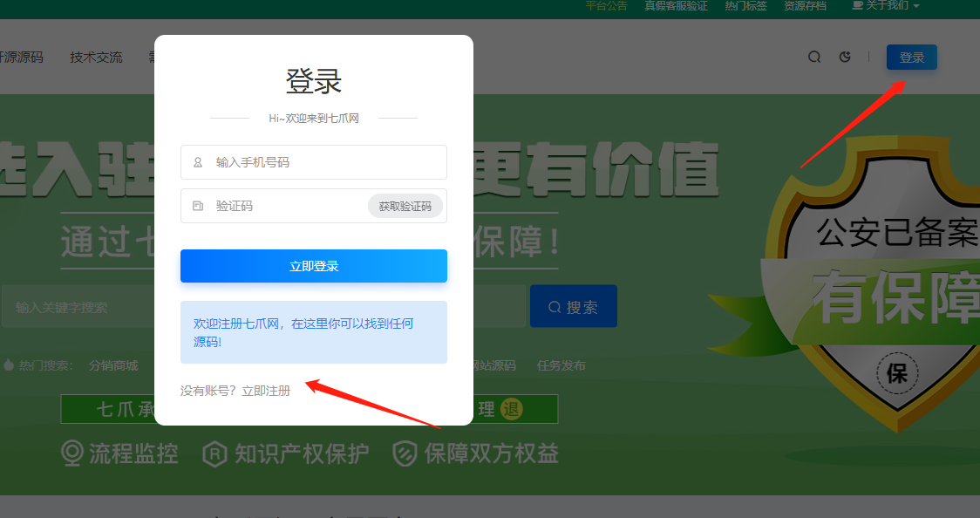
Task: Open 平台公告 in the top bar
Action: (x=606, y=5)
